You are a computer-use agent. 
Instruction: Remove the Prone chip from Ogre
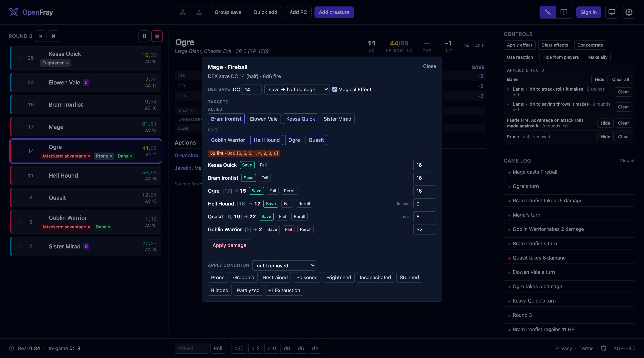point(111,156)
